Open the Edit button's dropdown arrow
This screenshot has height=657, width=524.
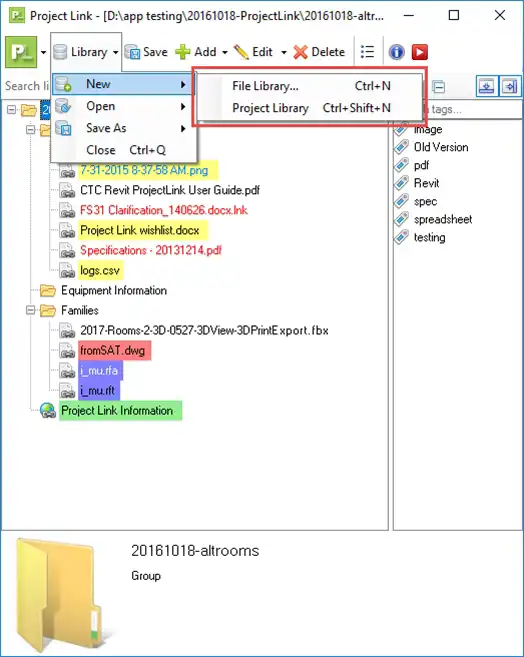pyautogui.click(x=284, y=53)
